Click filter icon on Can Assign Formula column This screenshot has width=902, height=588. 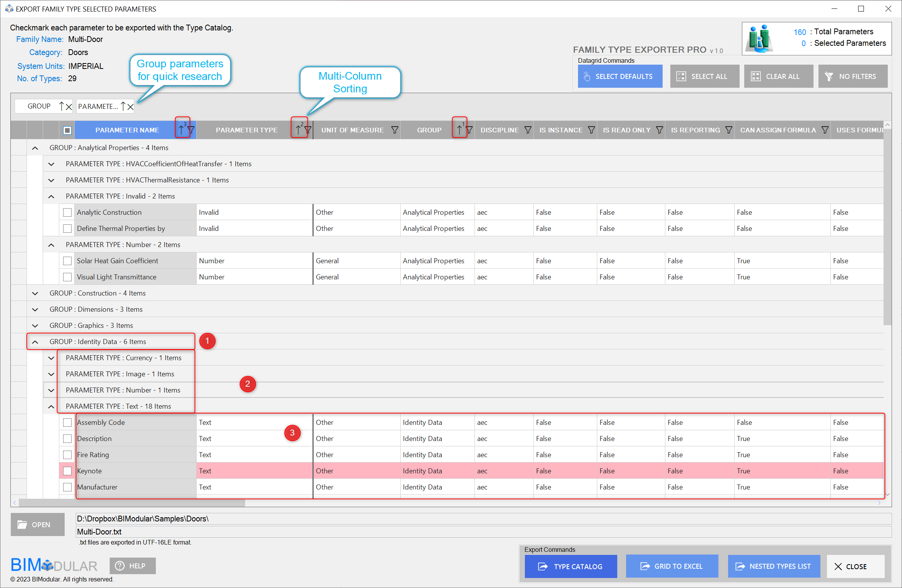pyautogui.click(x=825, y=130)
